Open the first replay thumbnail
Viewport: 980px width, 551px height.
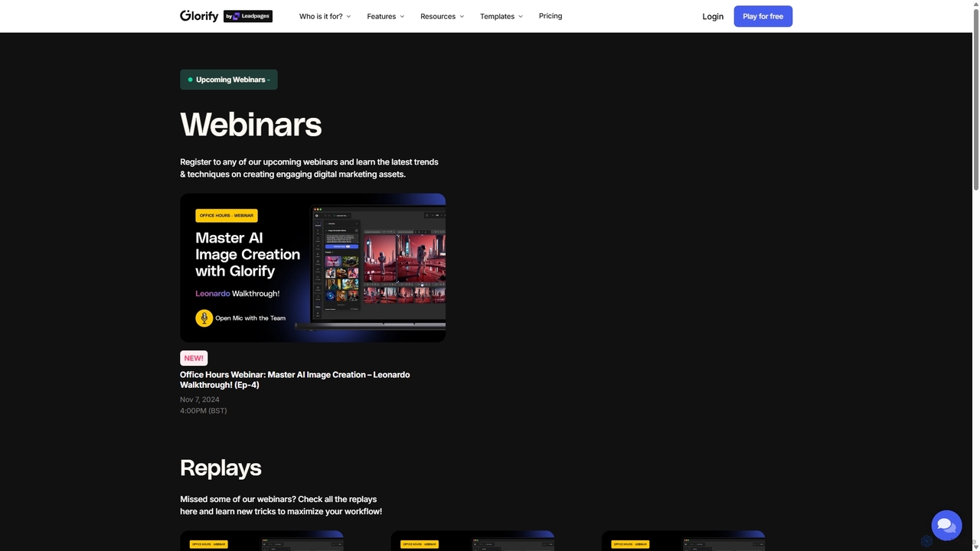point(262,541)
